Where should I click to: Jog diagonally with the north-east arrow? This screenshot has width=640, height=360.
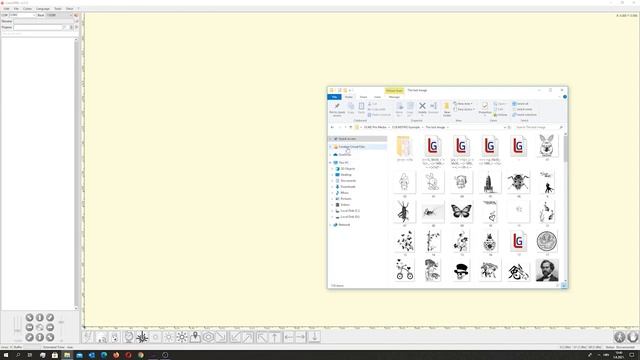50,318
